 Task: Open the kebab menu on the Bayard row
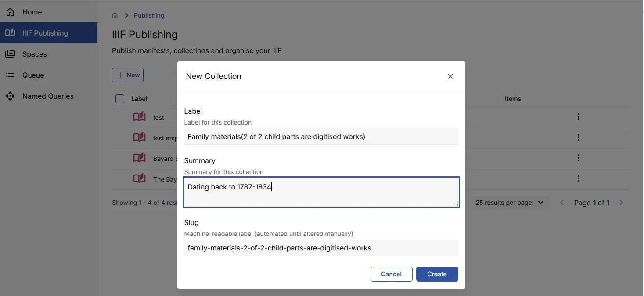click(x=579, y=158)
